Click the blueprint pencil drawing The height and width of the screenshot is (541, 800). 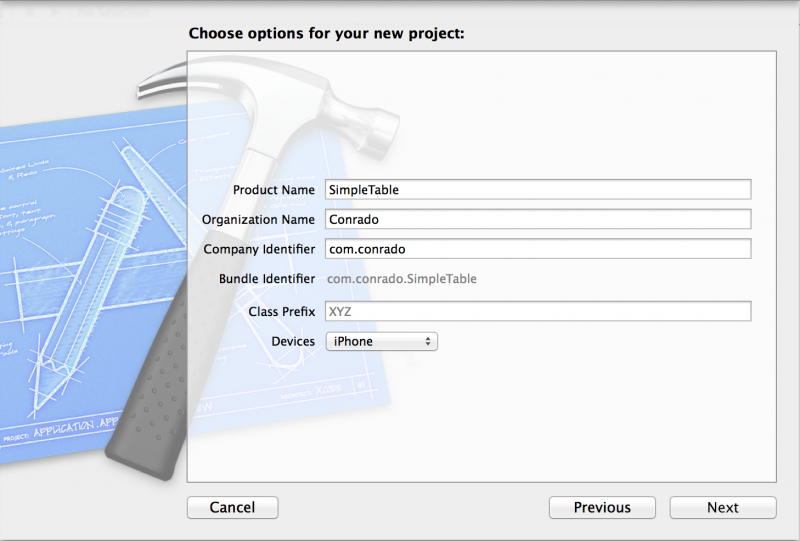(87, 301)
